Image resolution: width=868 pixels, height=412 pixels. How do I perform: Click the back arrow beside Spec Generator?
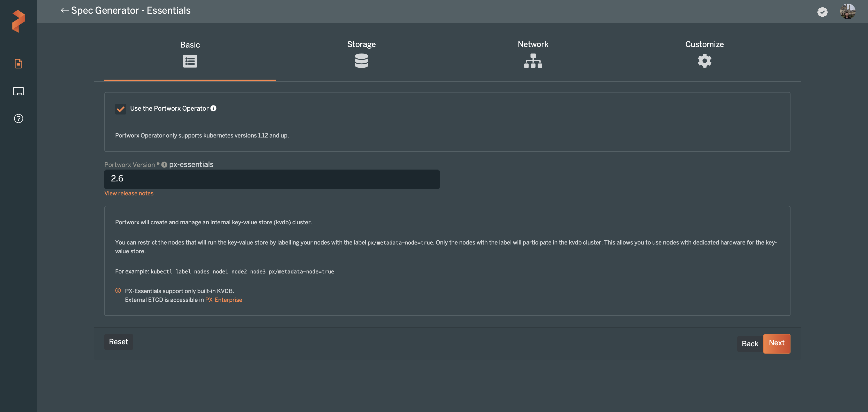tap(64, 10)
